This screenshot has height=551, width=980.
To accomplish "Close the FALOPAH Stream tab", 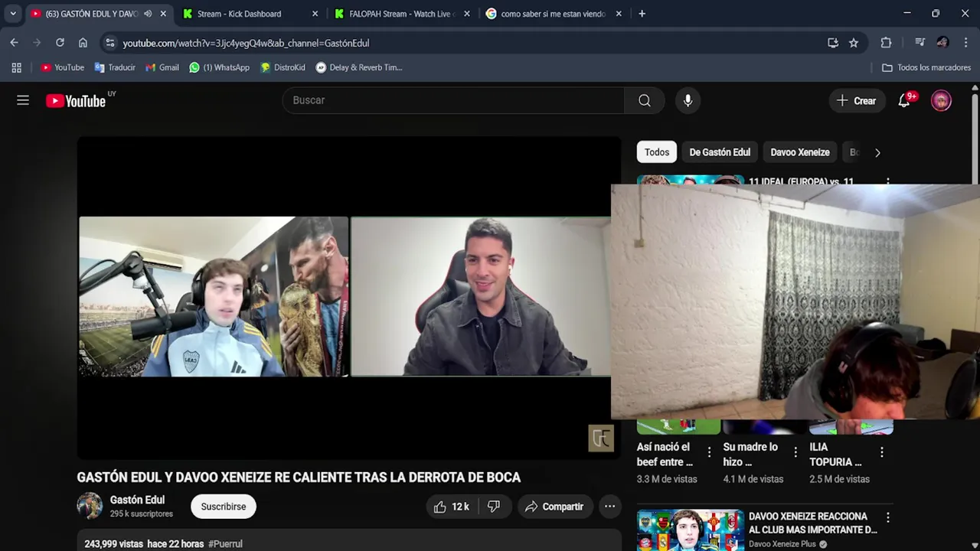I will click(x=466, y=14).
